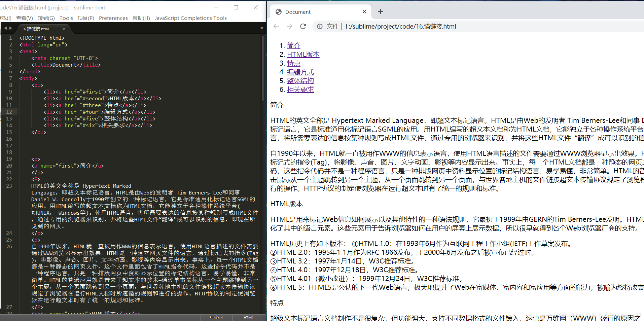Click Sublime's next-tab arrow icon
The height and width of the screenshot is (321, 644).
tap(11, 28)
